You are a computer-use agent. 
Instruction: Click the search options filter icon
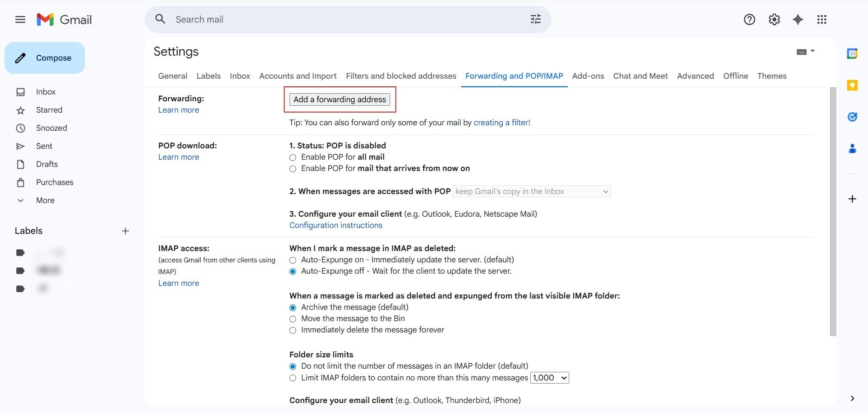(x=535, y=19)
